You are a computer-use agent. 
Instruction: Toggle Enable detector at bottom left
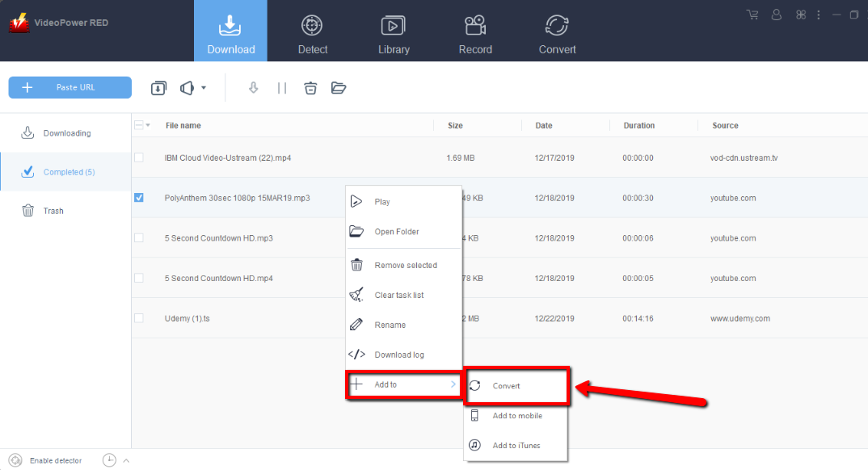46,460
